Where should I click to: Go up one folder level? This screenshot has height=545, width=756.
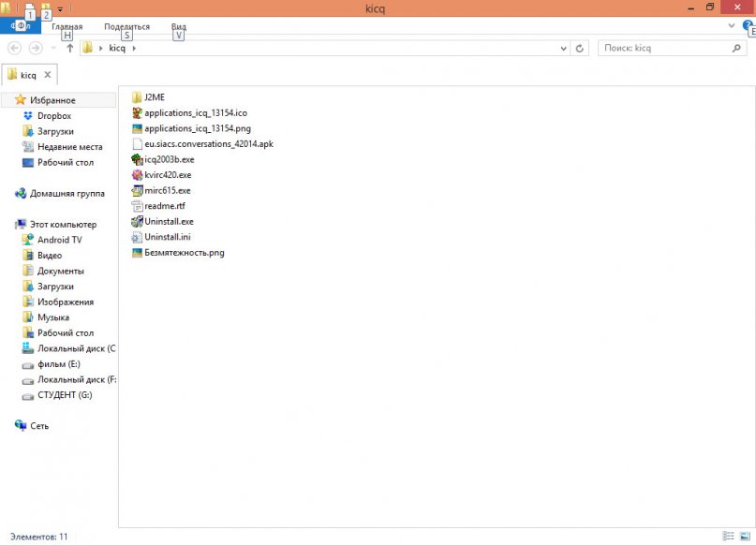click(x=70, y=48)
